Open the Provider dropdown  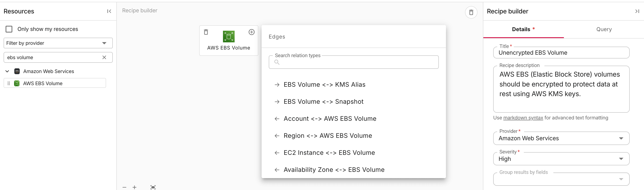(561, 138)
